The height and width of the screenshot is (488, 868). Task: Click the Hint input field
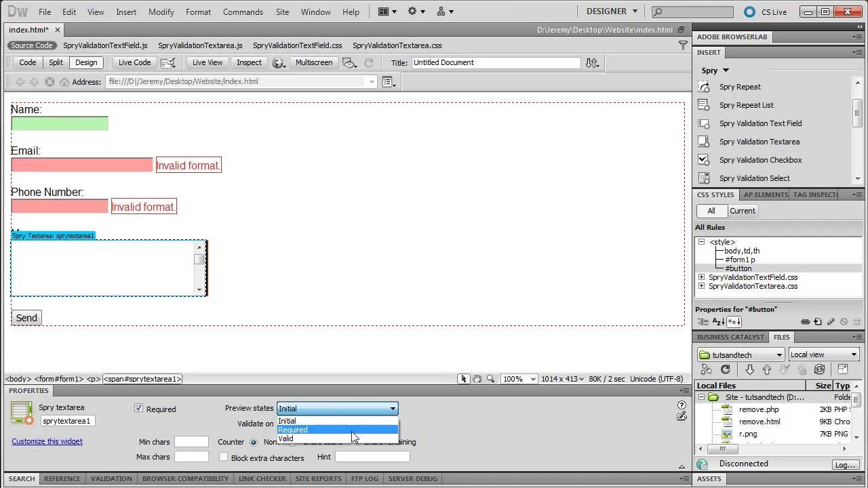(x=372, y=457)
